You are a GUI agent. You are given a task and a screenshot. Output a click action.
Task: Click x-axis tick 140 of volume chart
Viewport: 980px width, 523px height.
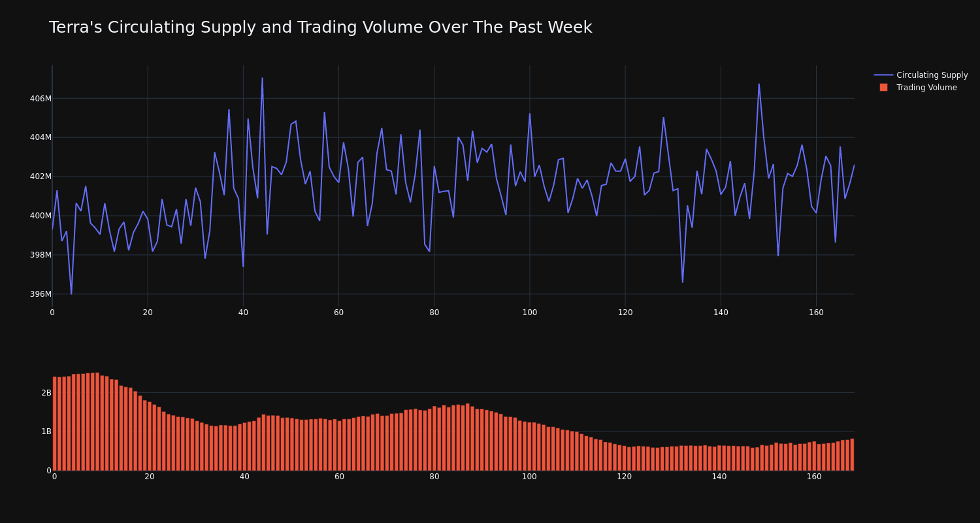[719, 477]
